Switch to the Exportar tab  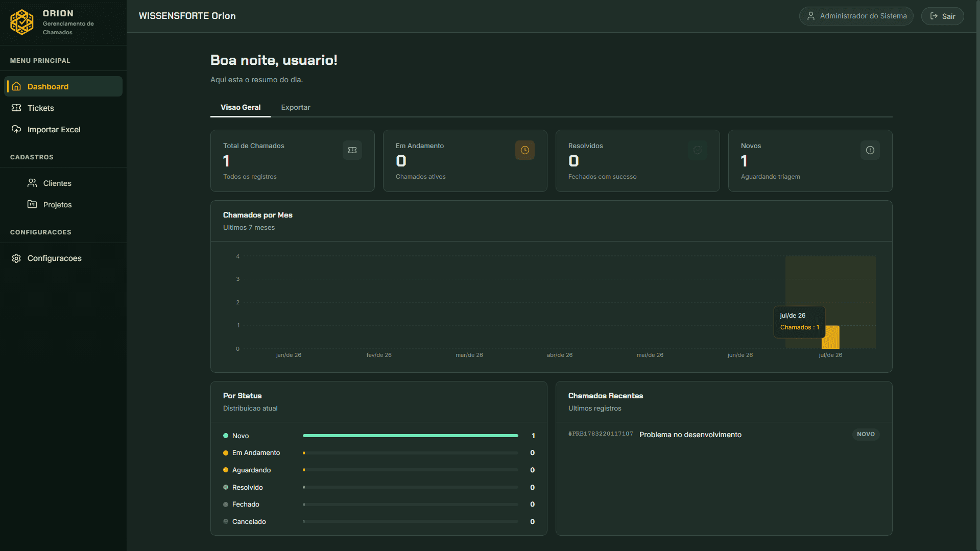pyautogui.click(x=296, y=107)
